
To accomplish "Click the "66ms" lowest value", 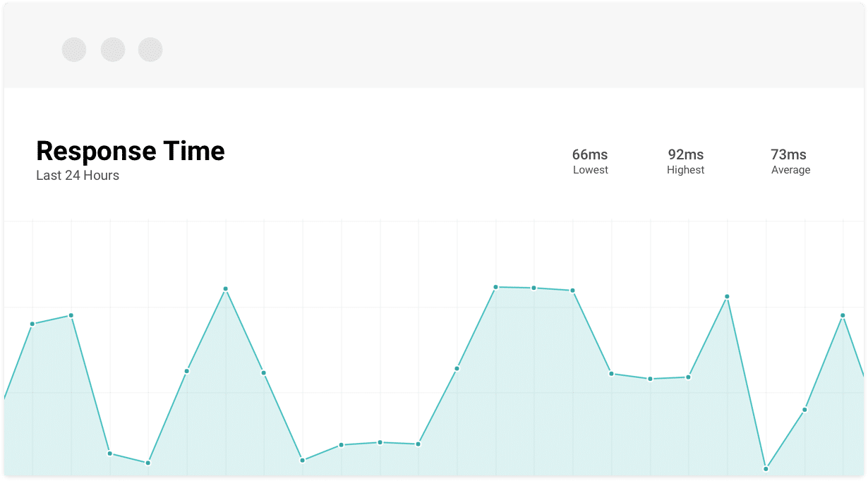I will click(x=590, y=154).
